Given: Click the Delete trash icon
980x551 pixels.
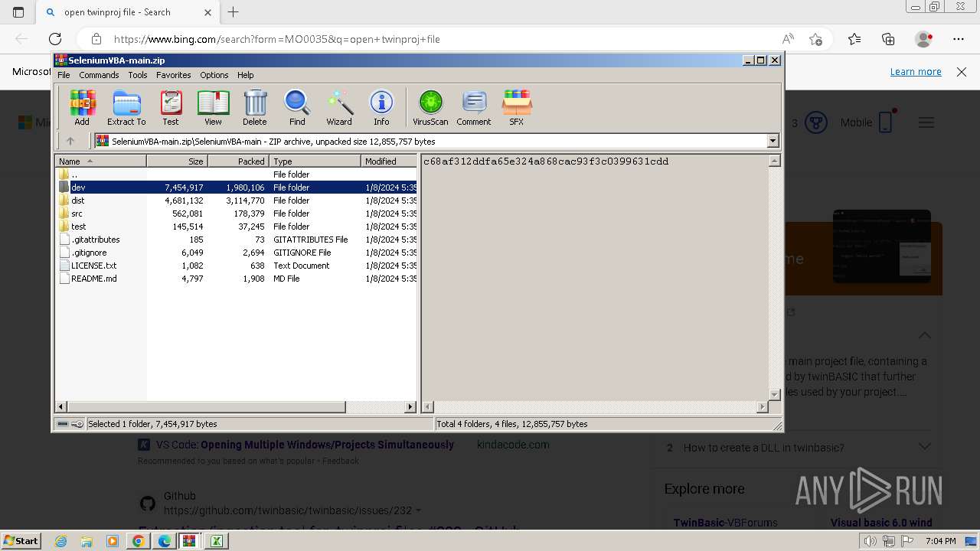Looking at the screenshot, I should (255, 107).
